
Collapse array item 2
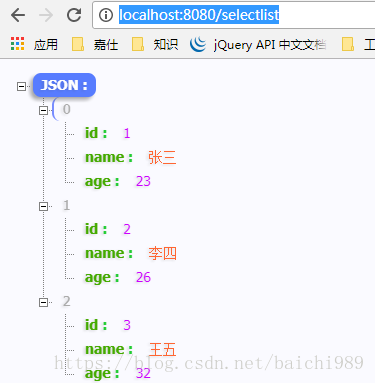point(43,302)
